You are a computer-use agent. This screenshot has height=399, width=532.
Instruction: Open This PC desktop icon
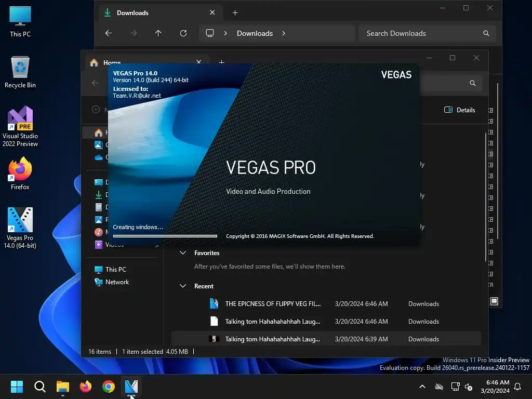pyautogui.click(x=20, y=21)
